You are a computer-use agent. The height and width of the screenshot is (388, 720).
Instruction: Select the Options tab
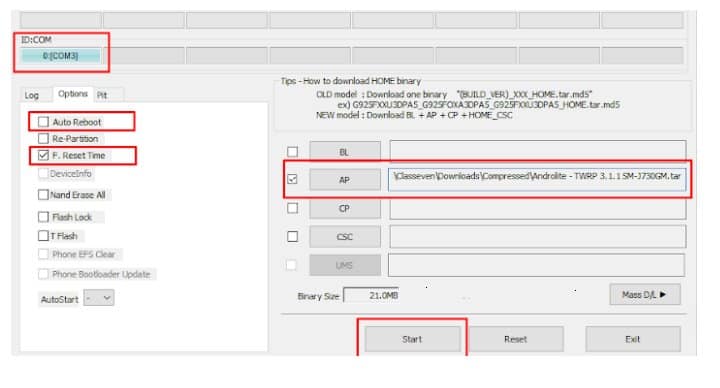click(73, 94)
